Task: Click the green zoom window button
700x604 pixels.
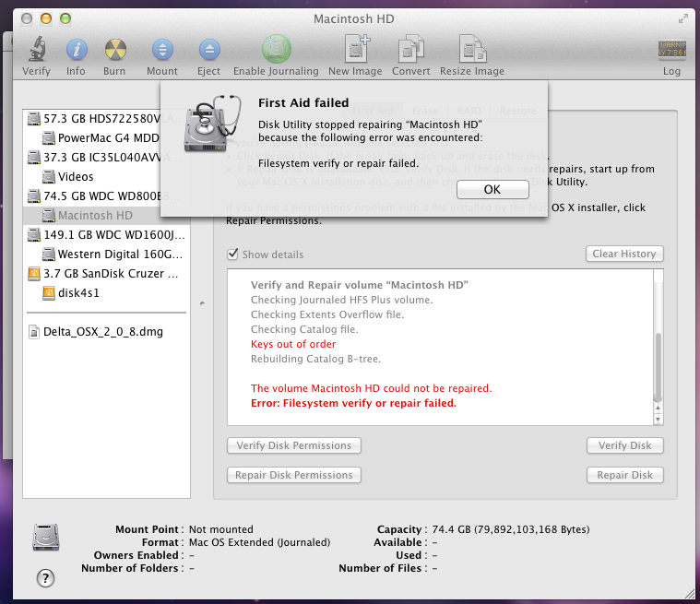Action: [x=65, y=18]
